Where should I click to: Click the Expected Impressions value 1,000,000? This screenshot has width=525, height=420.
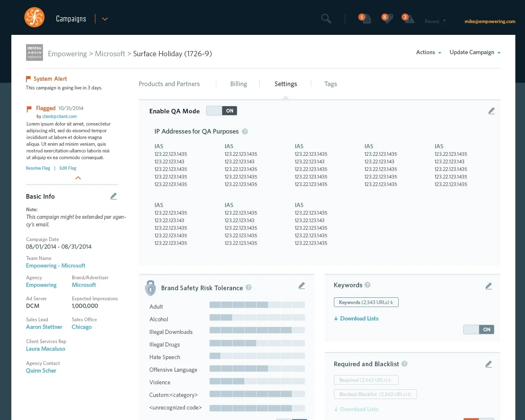click(85, 306)
